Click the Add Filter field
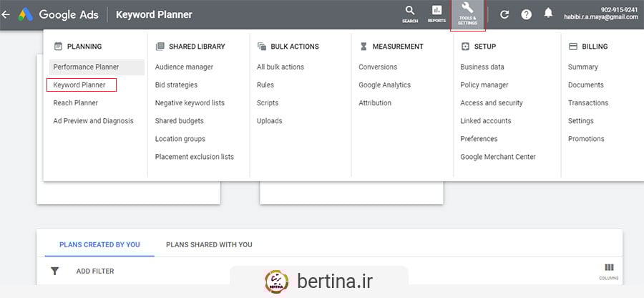The width and height of the screenshot is (644, 298). (x=95, y=271)
